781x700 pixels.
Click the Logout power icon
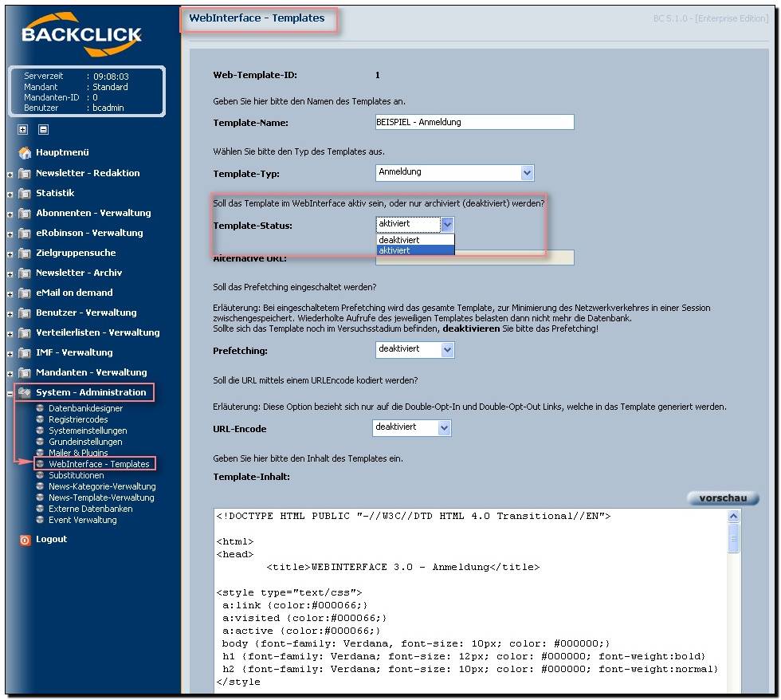25,540
